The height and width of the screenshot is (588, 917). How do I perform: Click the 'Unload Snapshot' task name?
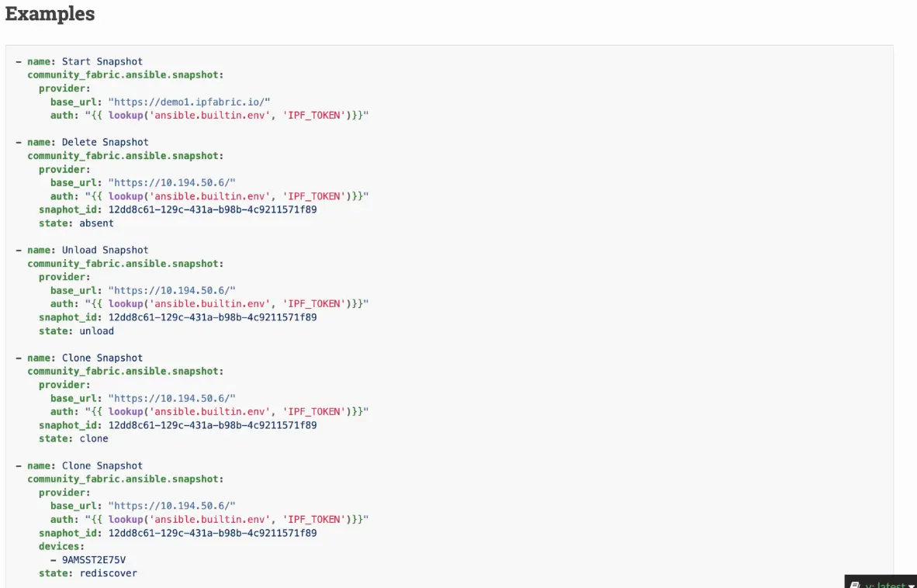106,250
